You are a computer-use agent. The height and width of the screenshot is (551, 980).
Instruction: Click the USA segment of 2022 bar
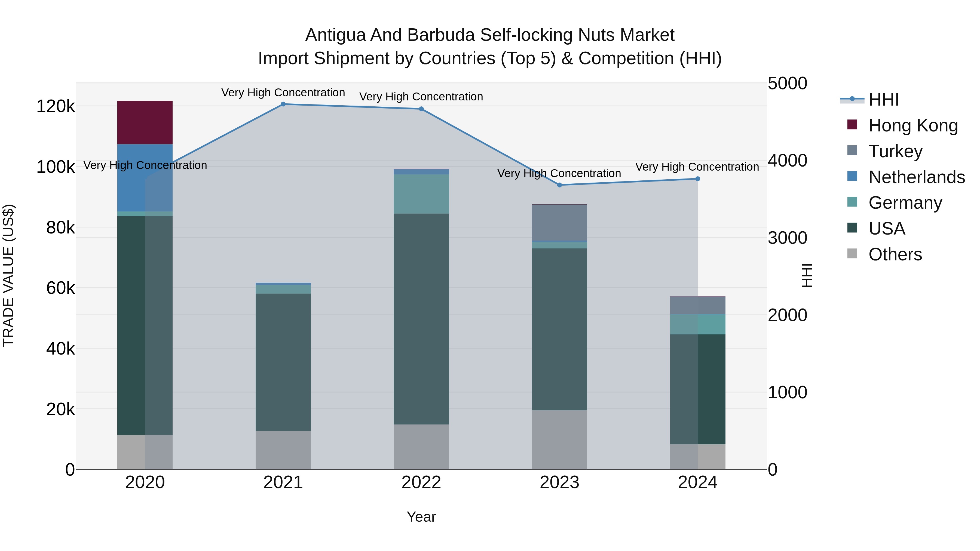421,319
